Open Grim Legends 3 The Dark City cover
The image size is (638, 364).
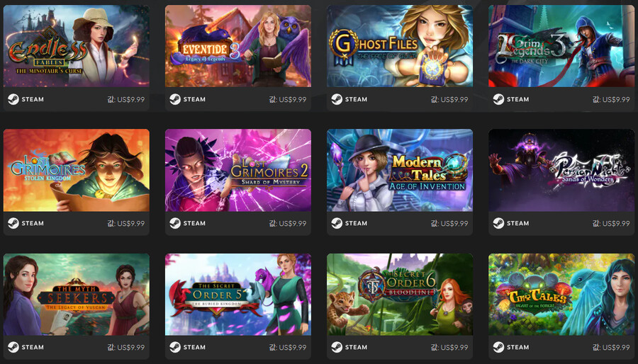pos(561,46)
